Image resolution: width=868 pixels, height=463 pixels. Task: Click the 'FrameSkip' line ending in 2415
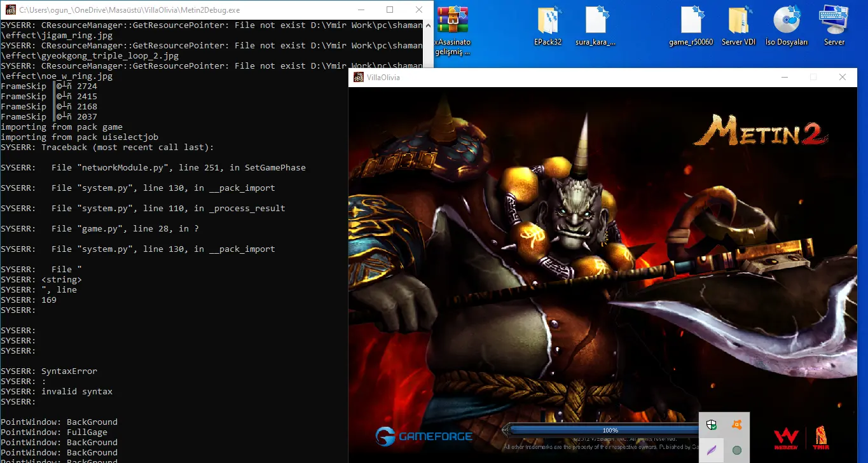[49, 97]
